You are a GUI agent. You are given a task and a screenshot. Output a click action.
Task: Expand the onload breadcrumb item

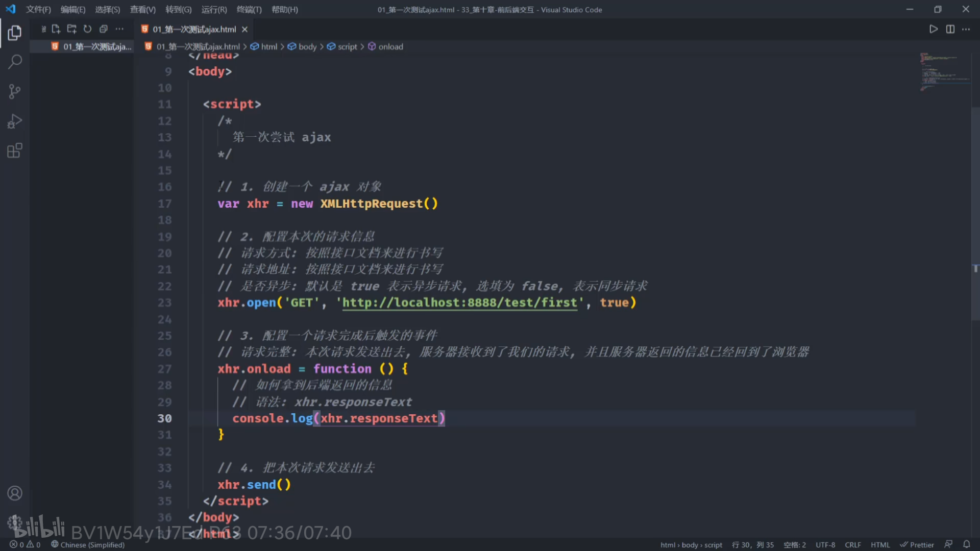[390, 46]
